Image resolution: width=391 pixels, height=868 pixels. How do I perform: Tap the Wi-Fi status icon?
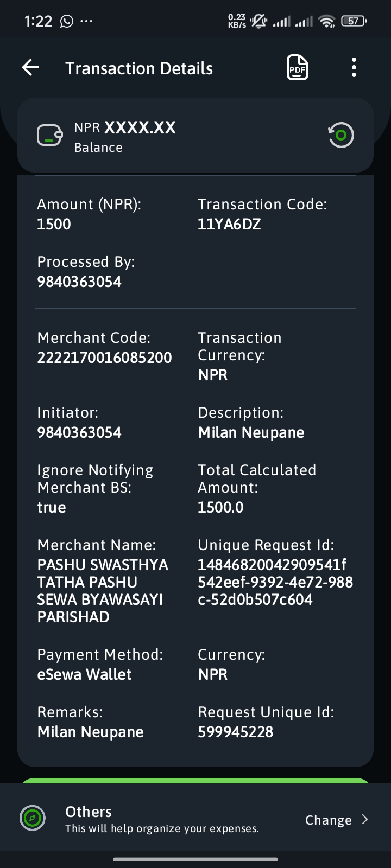327,21
